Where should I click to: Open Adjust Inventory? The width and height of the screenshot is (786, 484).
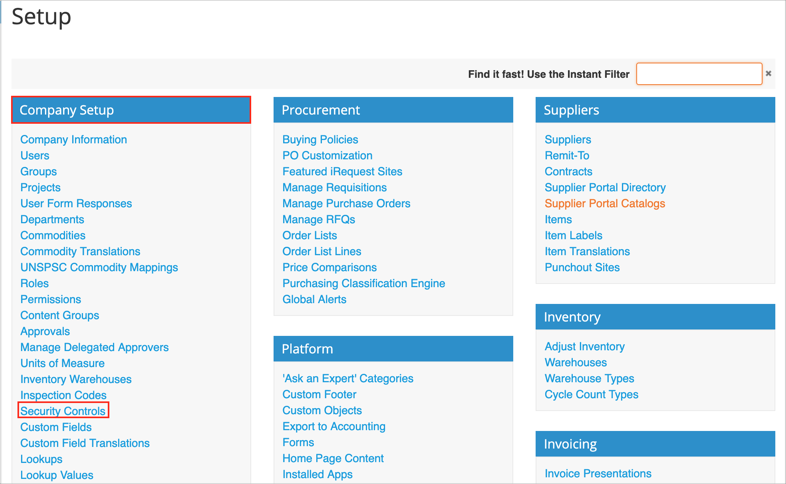pos(584,347)
